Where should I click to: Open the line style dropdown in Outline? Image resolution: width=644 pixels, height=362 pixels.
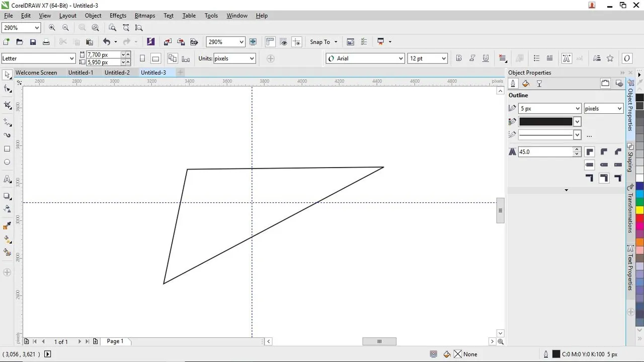tap(577, 135)
